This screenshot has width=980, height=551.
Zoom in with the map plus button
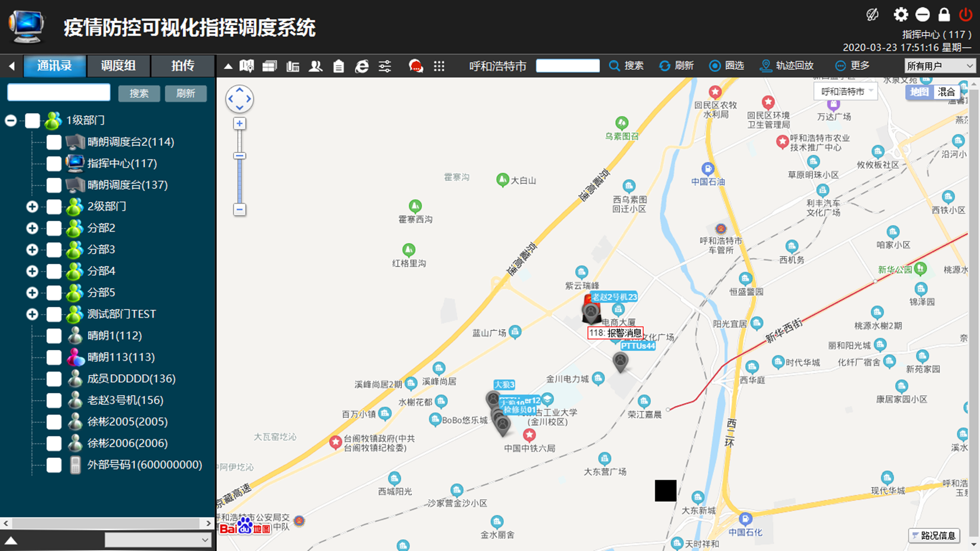point(240,123)
